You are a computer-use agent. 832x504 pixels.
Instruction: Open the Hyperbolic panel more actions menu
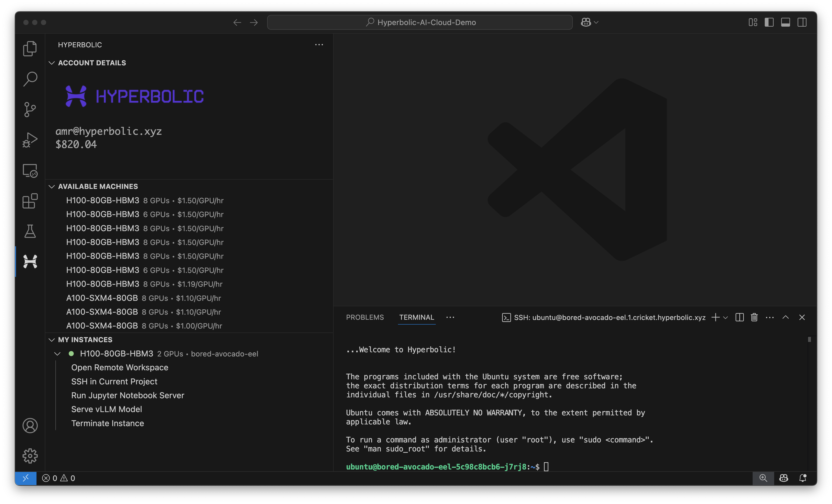[319, 45]
